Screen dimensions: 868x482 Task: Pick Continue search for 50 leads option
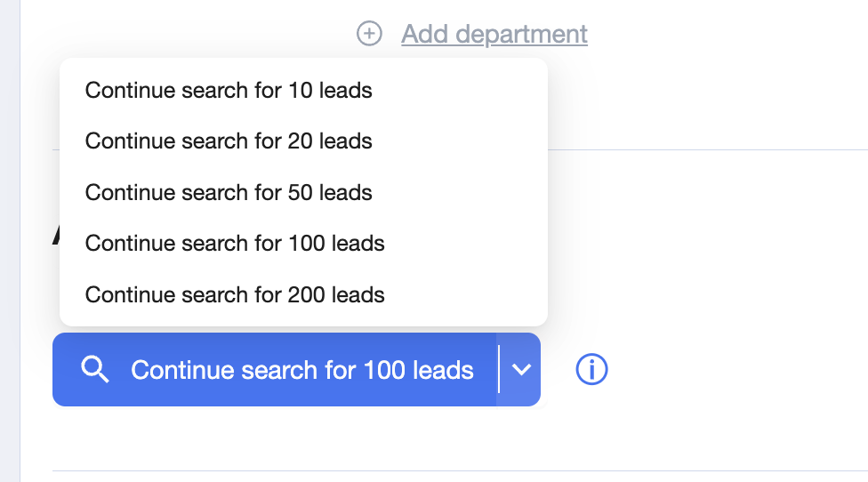303,193
